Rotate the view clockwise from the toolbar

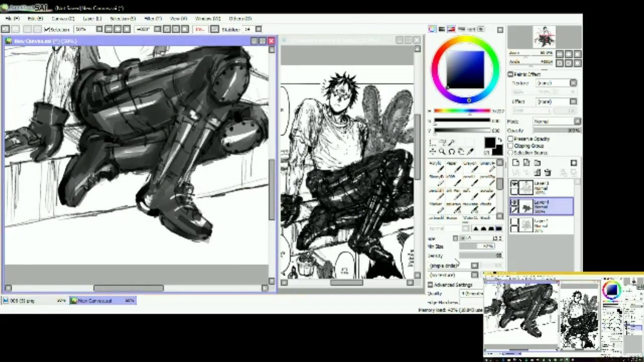(176, 29)
